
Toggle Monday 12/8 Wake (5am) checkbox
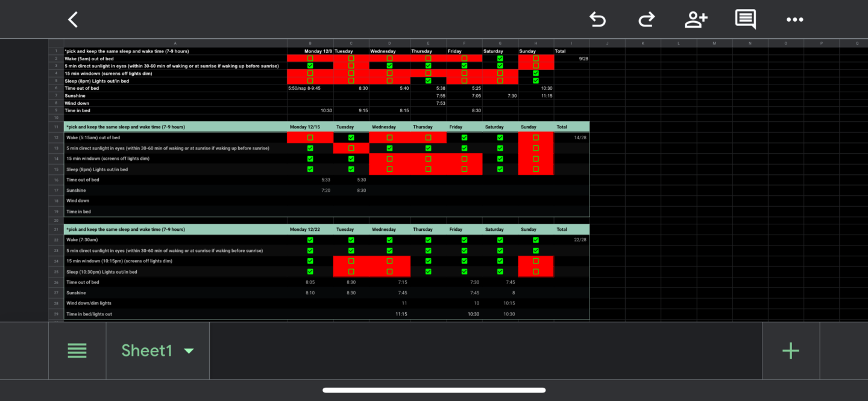pyautogui.click(x=310, y=58)
